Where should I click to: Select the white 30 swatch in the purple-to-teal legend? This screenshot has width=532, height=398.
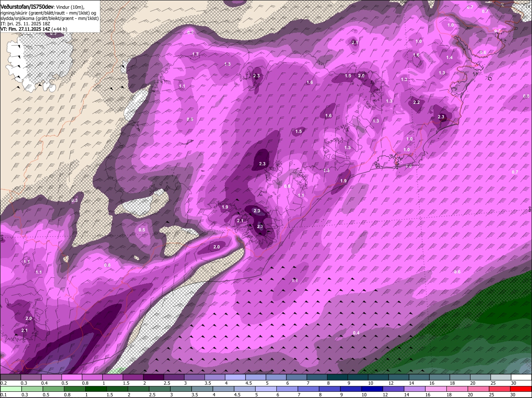[521, 377]
